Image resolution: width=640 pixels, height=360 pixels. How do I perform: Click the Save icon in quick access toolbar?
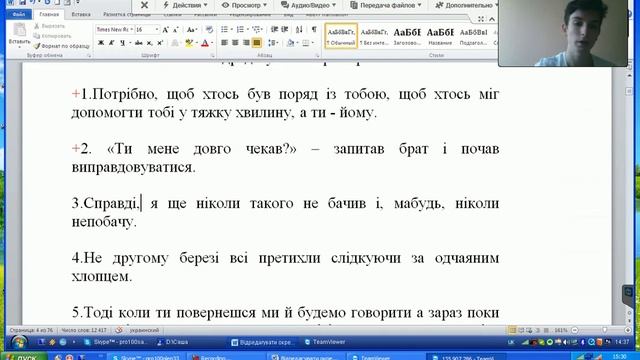[23, 2]
